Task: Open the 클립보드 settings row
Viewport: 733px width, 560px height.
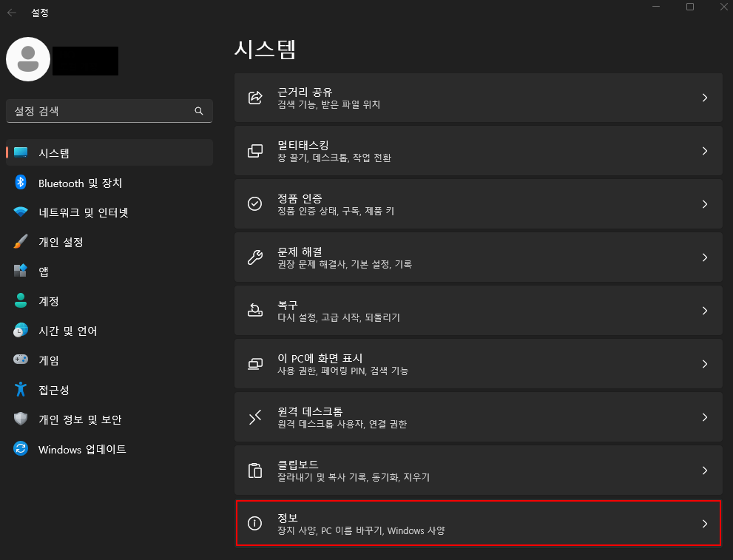Action: click(x=479, y=470)
